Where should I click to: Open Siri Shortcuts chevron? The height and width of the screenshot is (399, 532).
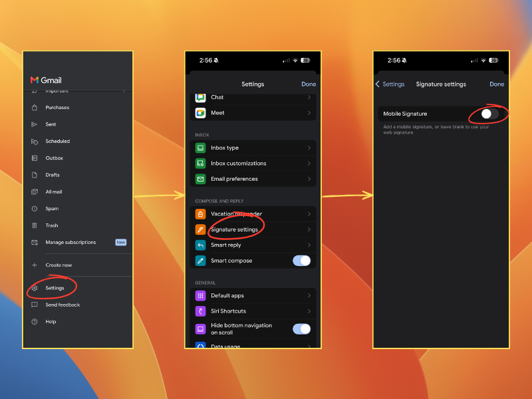309,311
